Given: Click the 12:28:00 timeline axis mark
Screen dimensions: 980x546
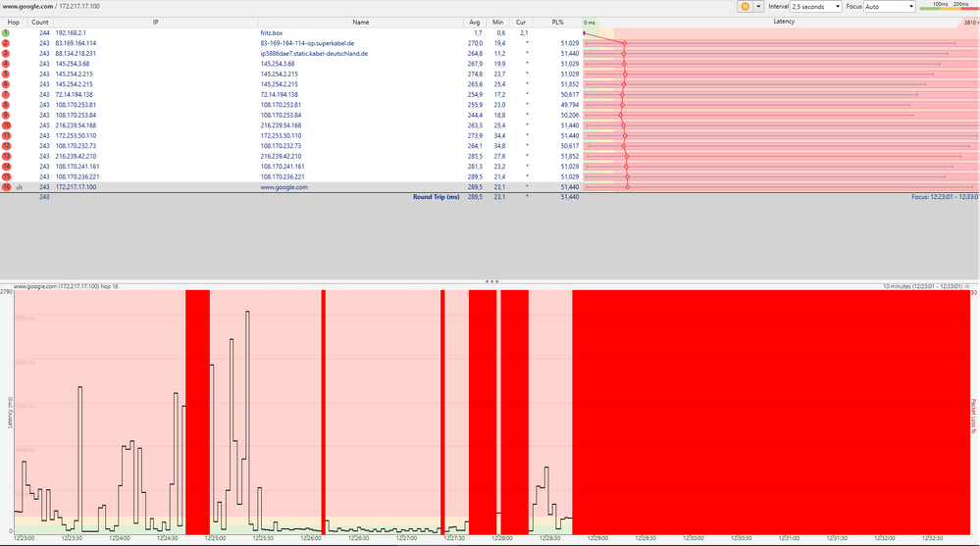Looking at the screenshot, I should coord(502,538).
